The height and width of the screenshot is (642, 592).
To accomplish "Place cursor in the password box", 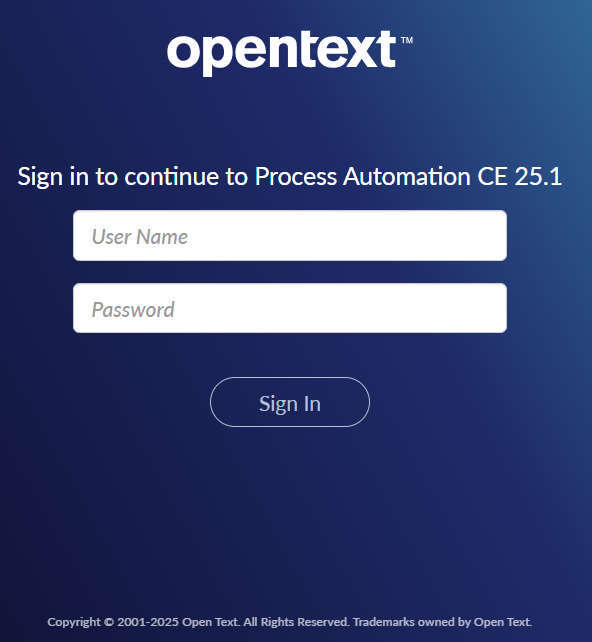I will pos(290,308).
